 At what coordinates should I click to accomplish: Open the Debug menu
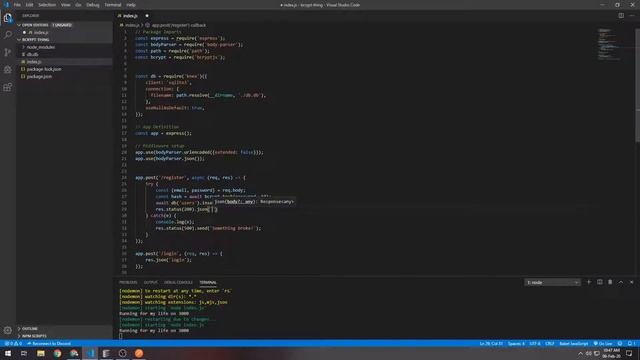[x=93, y=5]
